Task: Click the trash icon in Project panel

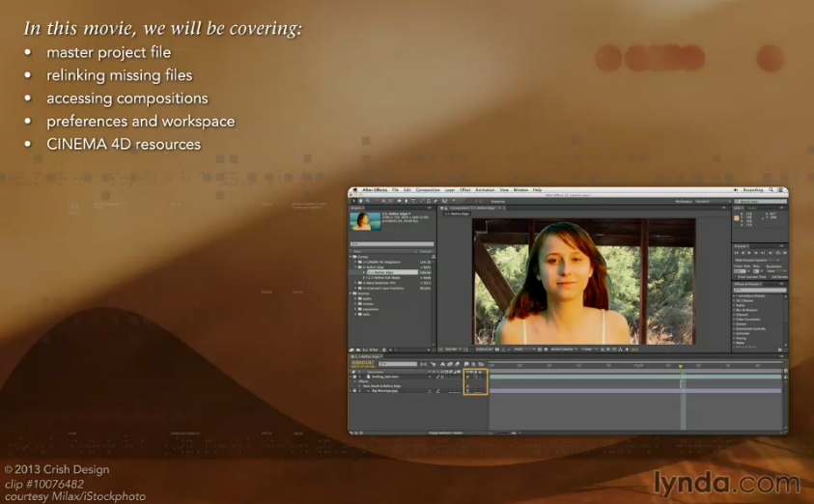Action: click(x=384, y=350)
